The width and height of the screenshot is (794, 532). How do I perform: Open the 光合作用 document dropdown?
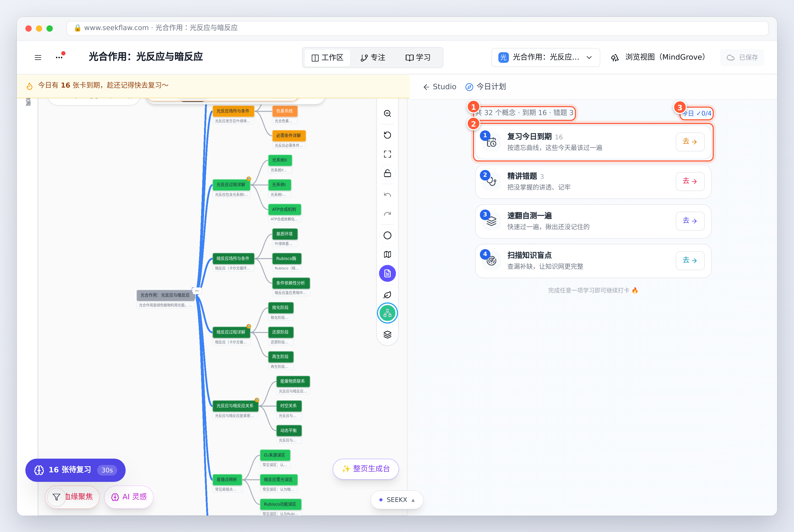(x=546, y=57)
